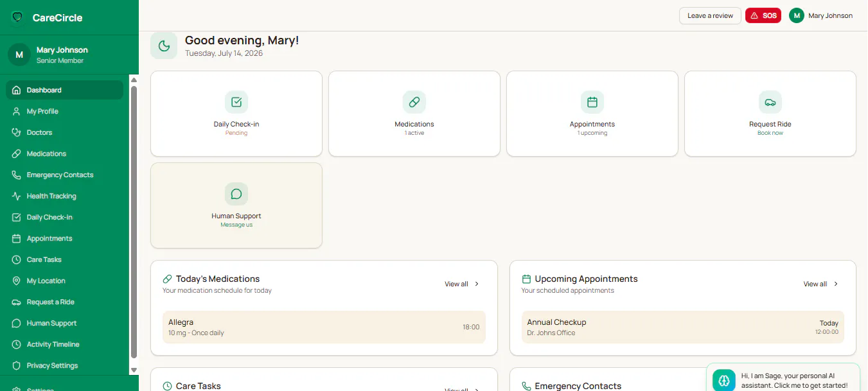This screenshot has height=391, width=868.
Task: Click the Privacy Settings shield icon
Action: coord(17,365)
